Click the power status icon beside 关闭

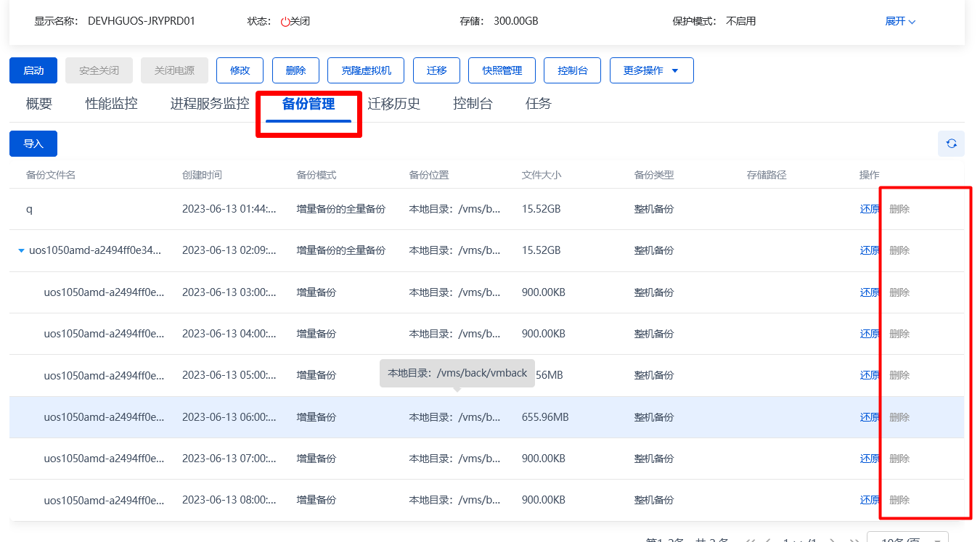(285, 22)
